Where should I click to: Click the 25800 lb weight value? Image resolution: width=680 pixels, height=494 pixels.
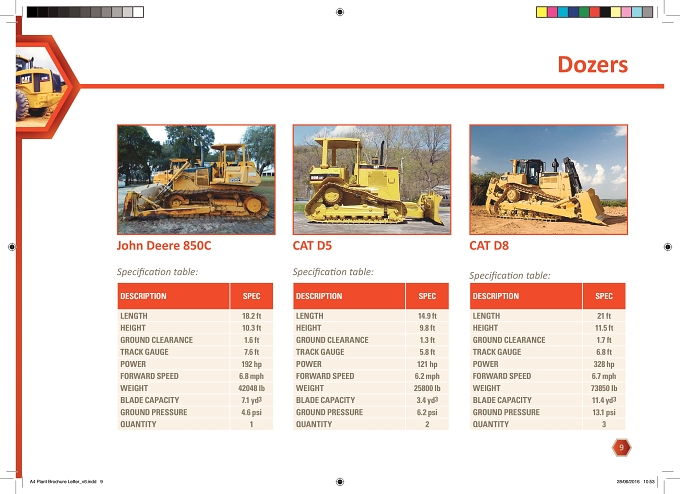click(427, 388)
